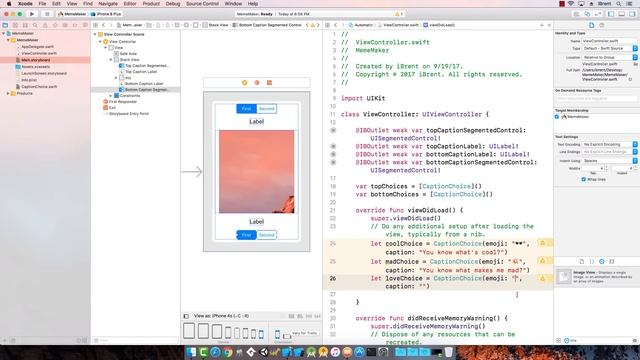Image resolution: width=640 pixels, height=360 pixels.
Task: Click the bottomCaptionLabel outlet connection circle
Action: [333, 154]
